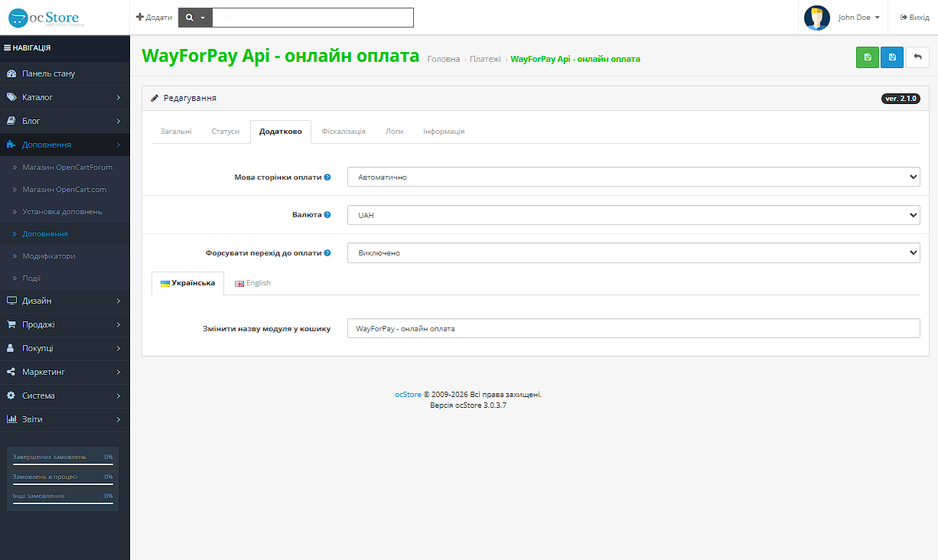Expand the Продажі sidebar menu
Screen dimensions: 938x560
65,324
